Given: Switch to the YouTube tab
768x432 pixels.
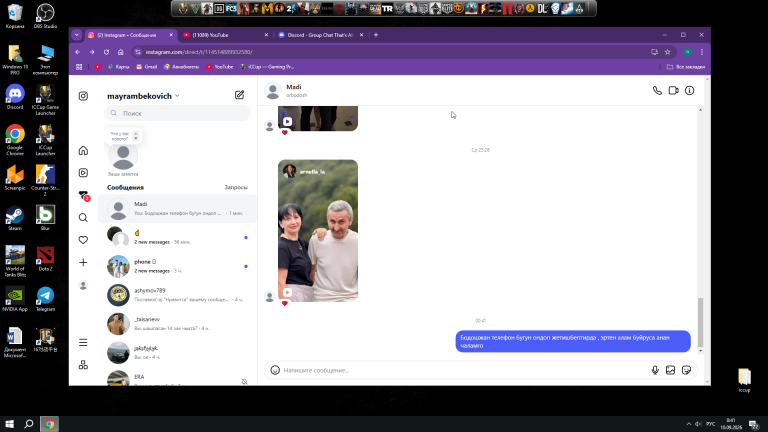Looking at the screenshot, I should pyautogui.click(x=225, y=35).
